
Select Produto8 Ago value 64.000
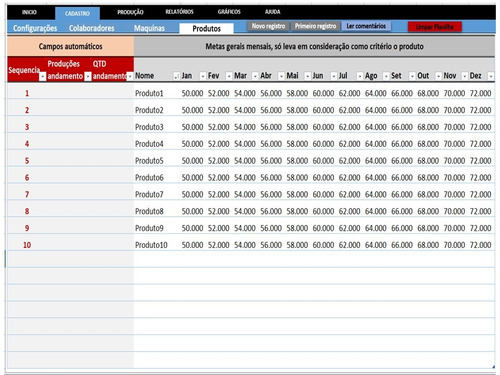pos(376,211)
